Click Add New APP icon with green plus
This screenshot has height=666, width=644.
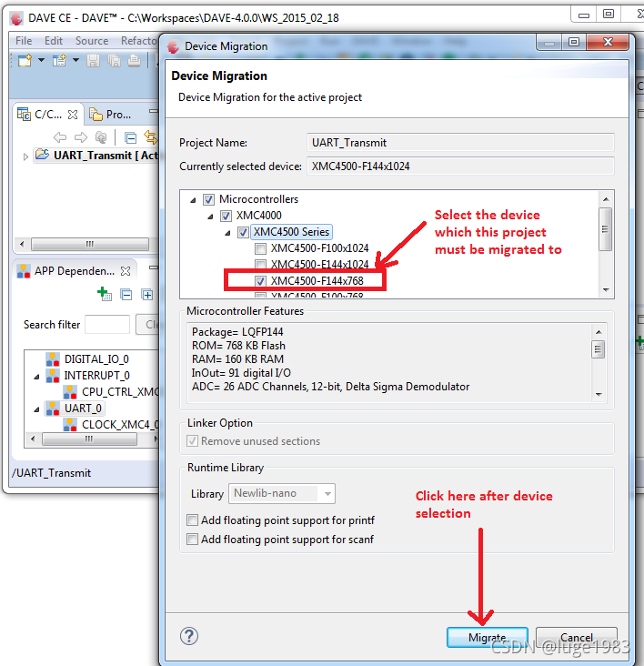click(105, 294)
